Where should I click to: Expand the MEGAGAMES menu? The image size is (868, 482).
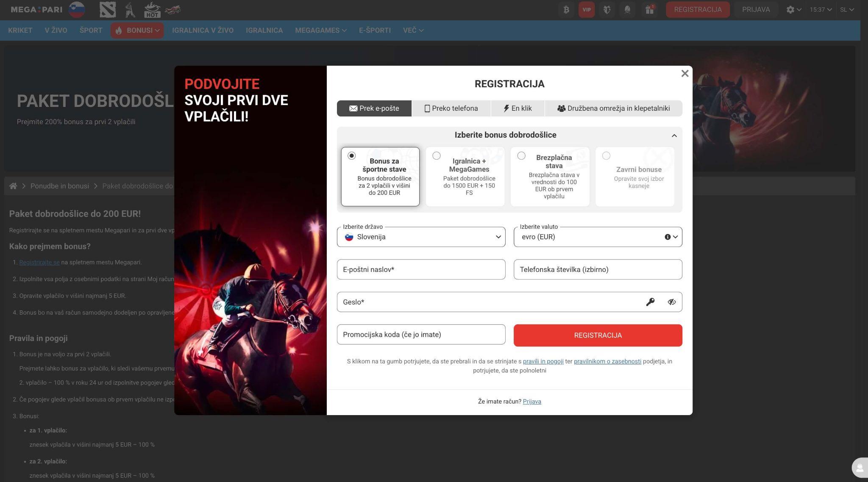click(320, 30)
